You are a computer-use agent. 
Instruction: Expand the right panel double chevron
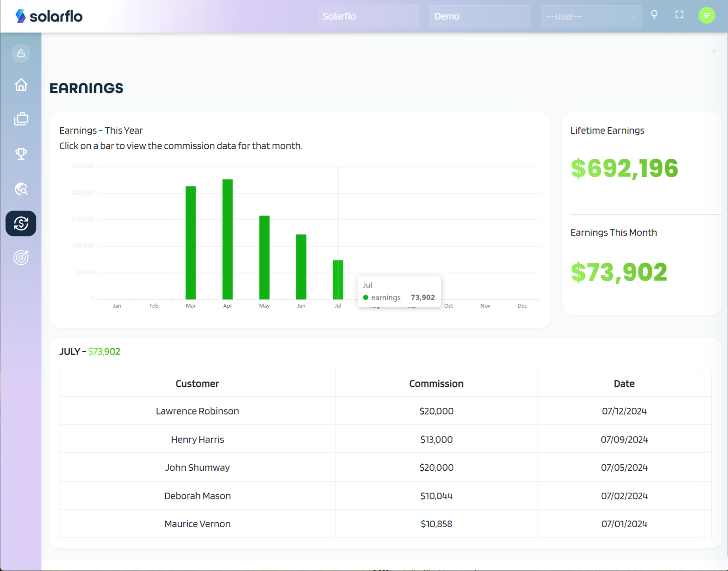(714, 52)
